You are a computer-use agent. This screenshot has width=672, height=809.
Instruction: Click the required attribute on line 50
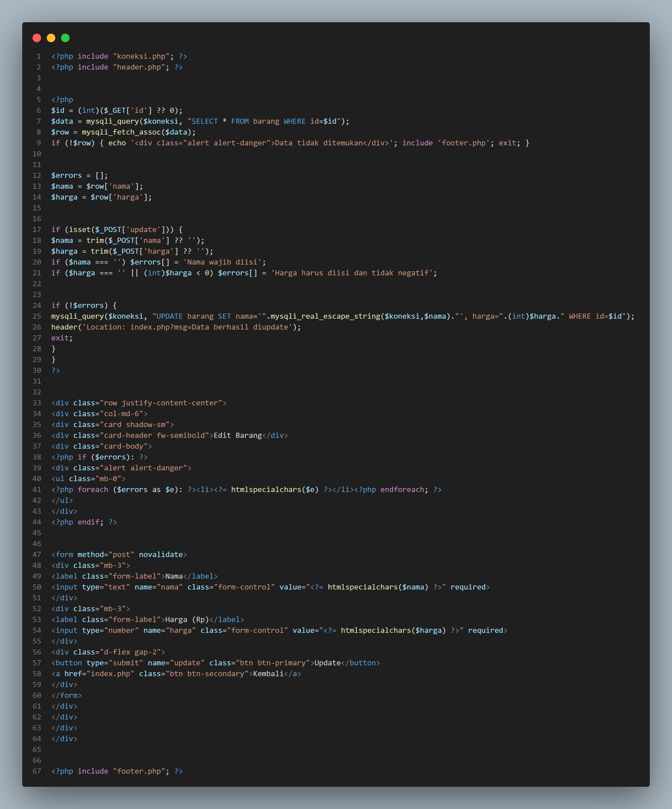pos(469,587)
